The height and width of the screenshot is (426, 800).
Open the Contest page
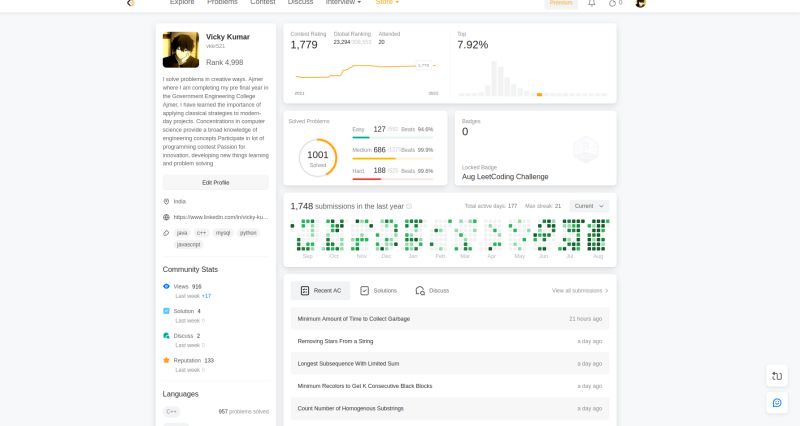pos(263,3)
